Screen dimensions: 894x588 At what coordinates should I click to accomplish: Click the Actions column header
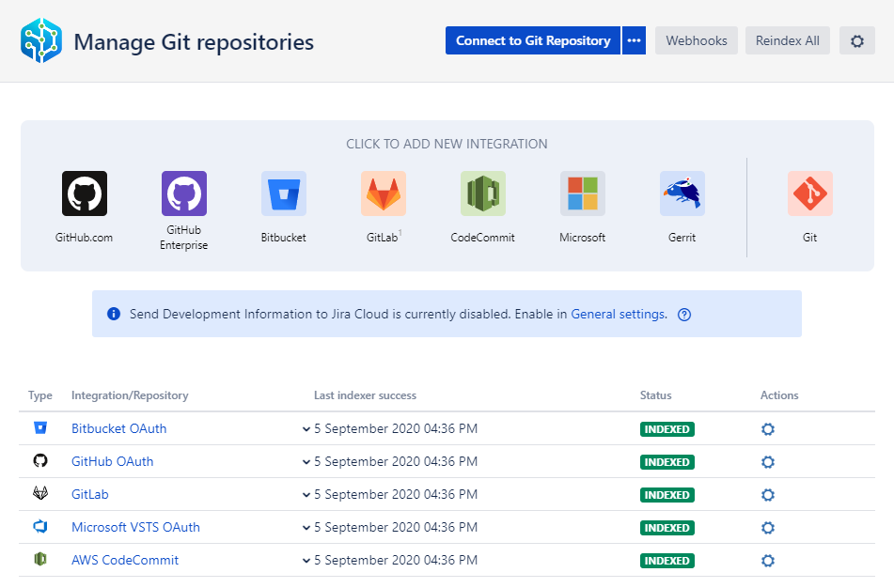point(779,395)
